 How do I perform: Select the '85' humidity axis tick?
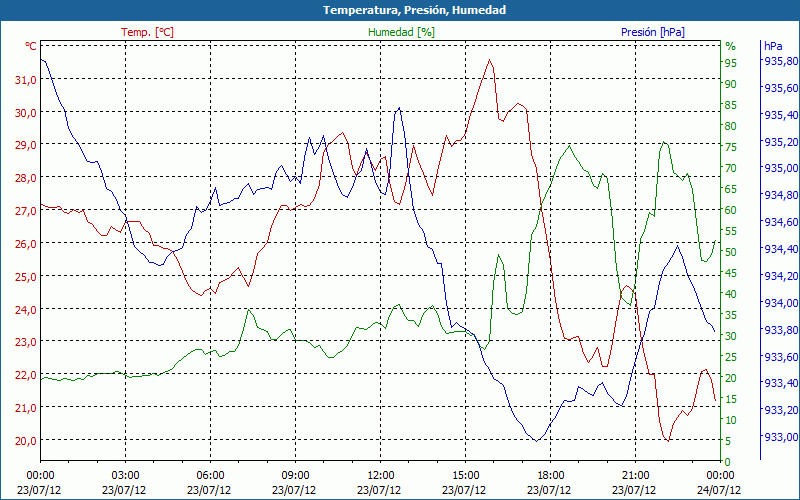(731, 105)
